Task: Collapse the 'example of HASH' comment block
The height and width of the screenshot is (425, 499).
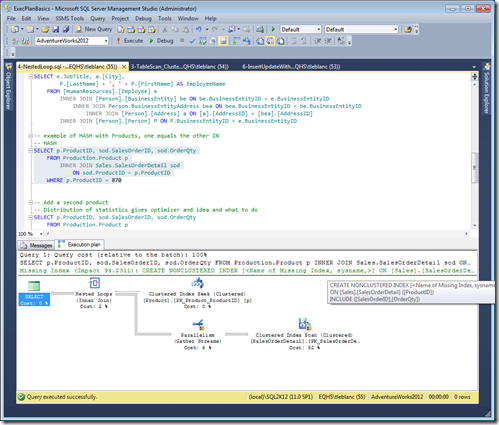Action: [x=30, y=136]
